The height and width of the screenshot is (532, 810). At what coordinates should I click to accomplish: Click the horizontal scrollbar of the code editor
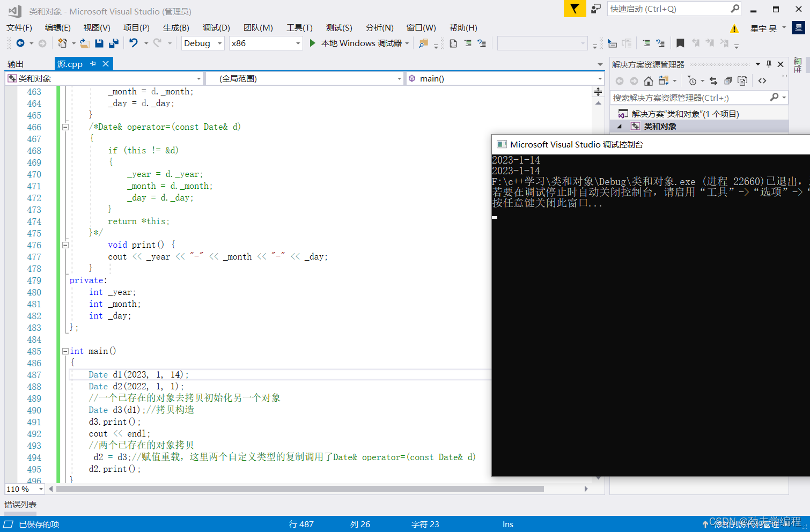300,489
